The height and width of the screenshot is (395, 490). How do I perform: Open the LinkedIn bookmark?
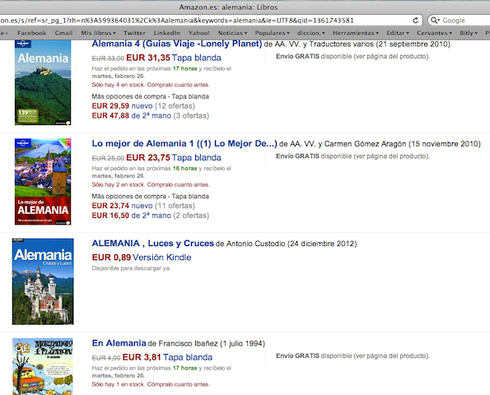click(167, 33)
